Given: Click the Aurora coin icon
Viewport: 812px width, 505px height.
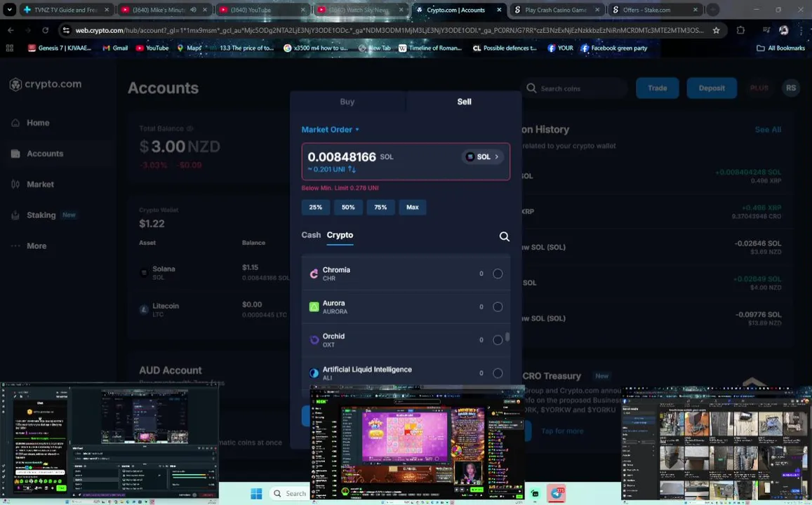Looking at the screenshot, I should 314,307.
